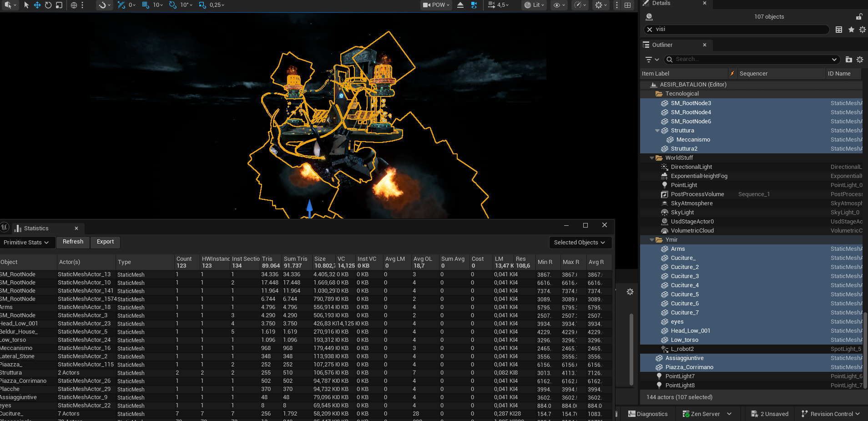The width and height of the screenshot is (868, 421).
Task: Click the viewport layout grid icon
Action: (628, 5)
